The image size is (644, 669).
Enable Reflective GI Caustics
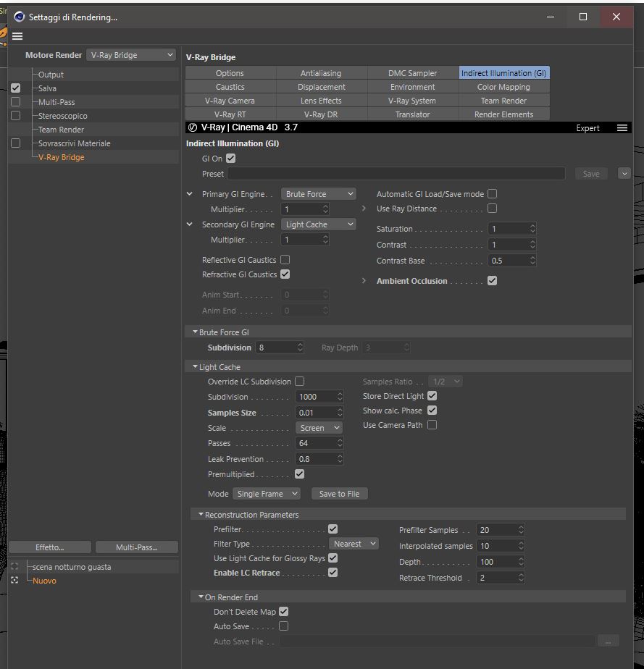[285, 259]
